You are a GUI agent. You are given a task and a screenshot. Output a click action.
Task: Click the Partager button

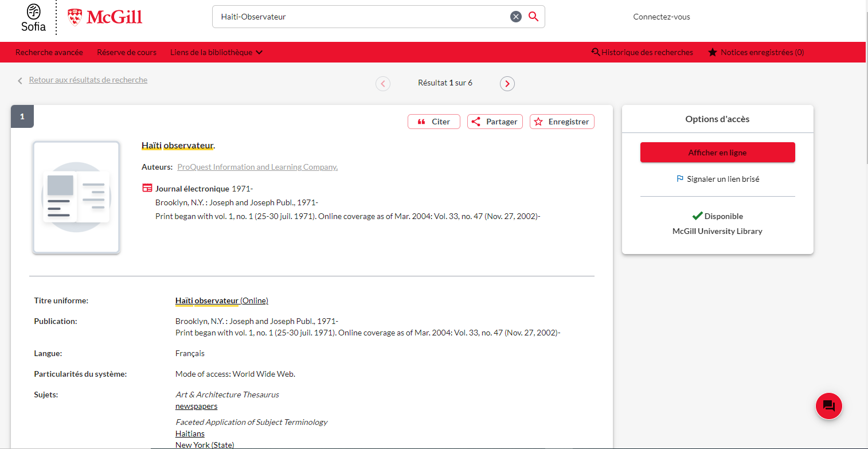coord(495,122)
